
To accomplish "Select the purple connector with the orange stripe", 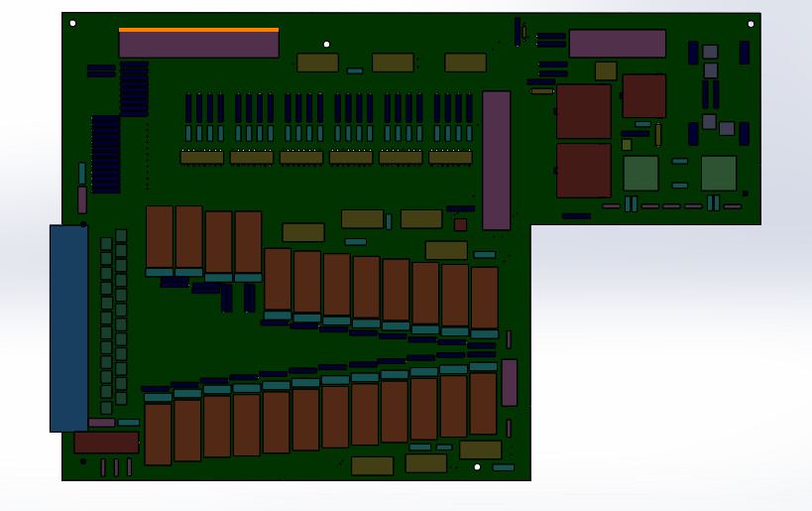I will [x=199, y=43].
